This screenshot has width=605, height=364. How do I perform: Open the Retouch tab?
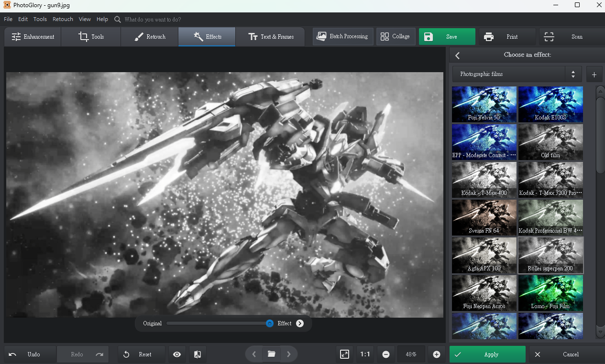pos(149,37)
